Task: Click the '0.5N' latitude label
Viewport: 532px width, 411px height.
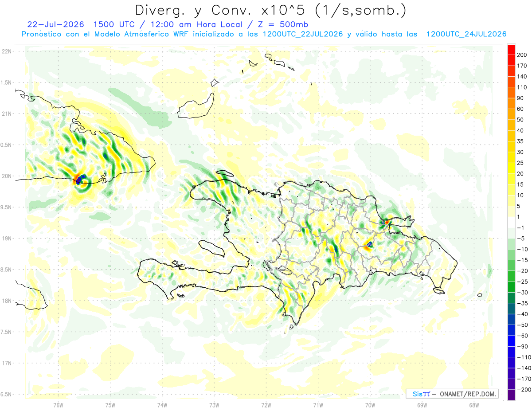Action: point(6,145)
